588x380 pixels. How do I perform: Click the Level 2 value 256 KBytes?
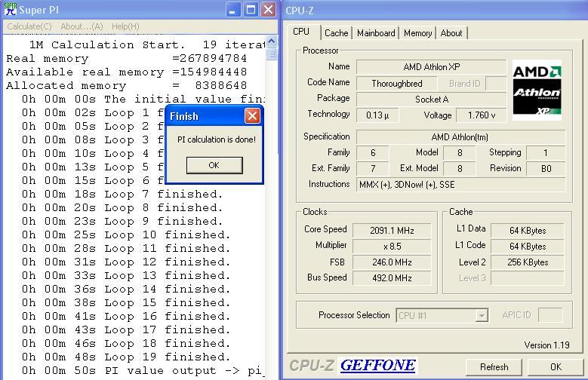(528, 262)
